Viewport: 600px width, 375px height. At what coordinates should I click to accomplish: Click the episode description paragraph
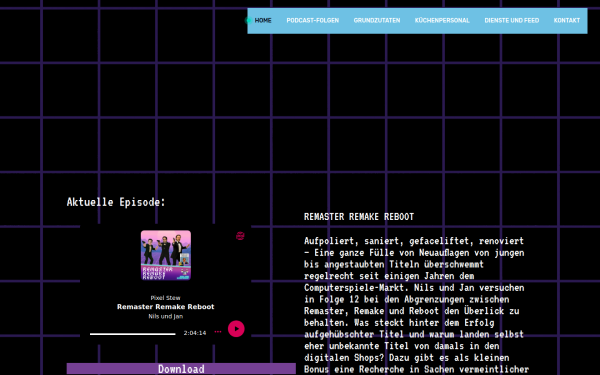click(x=416, y=305)
